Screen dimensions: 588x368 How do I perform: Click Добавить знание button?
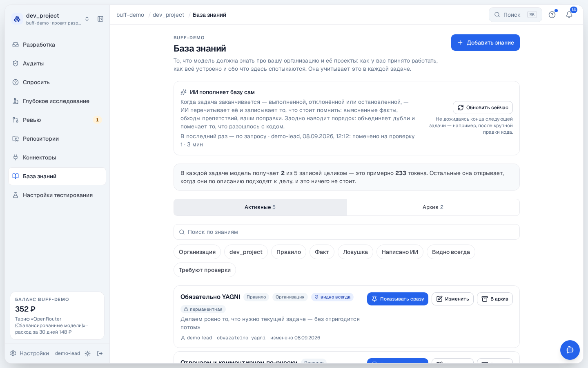(x=485, y=43)
